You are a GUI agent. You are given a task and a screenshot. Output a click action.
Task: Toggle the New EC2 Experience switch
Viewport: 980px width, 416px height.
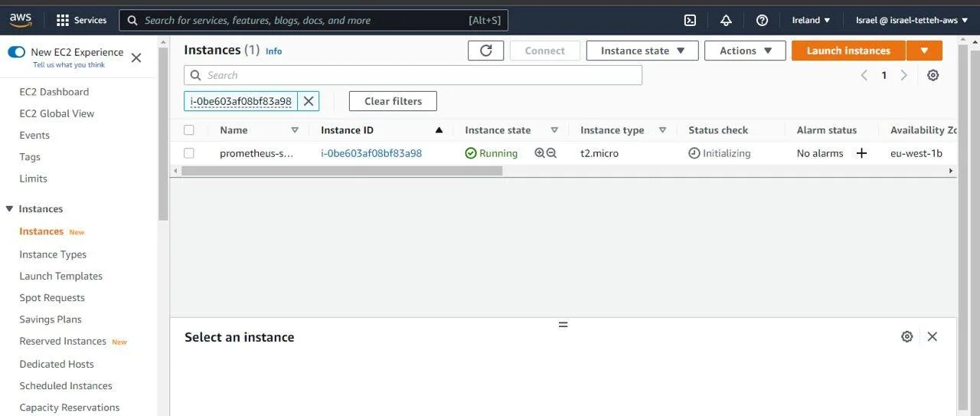click(x=16, y=52)
